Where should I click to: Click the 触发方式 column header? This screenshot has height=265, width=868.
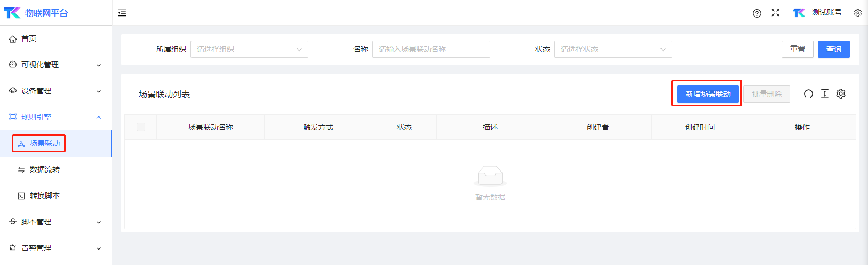318,127
